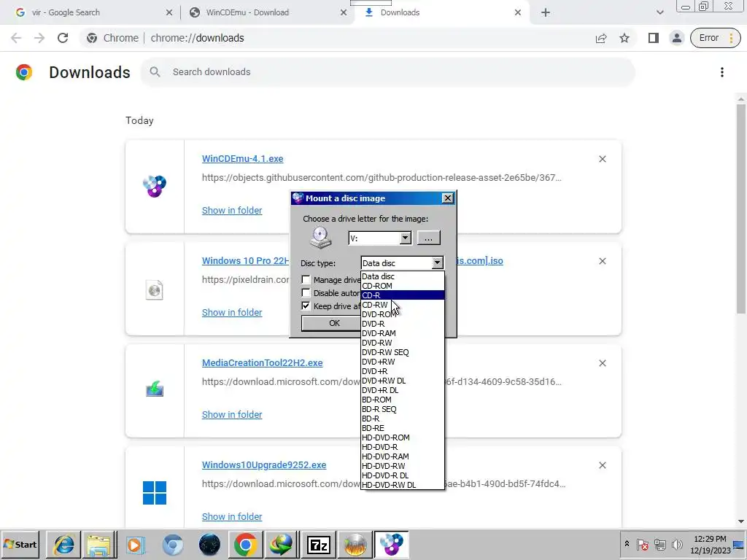This screenshot has width=747, height=560.
Task: Show MediaCreationTool22H2.exe in folder
Action: point(232,415)
